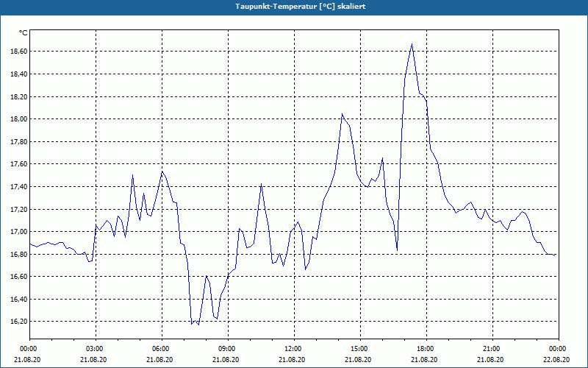Click the 18,20 y-axis label
Screen dimensions: 588x368
pyautogui.click(x=18, y=96)
